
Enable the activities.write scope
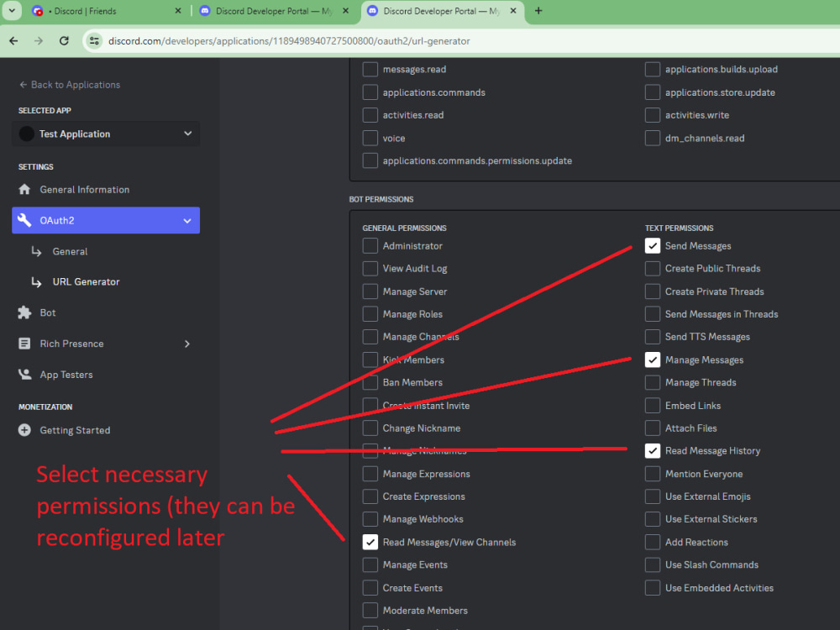pos(653,115)
